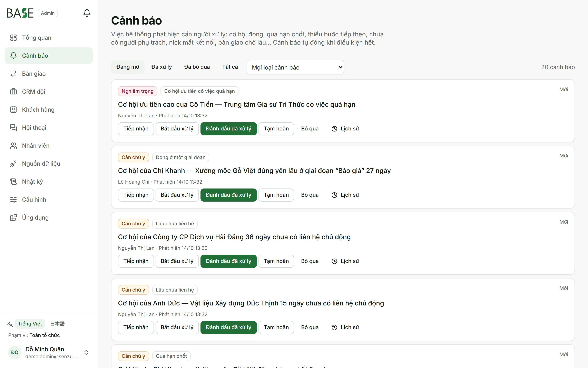Switch language to Tiếng Việt
This screenshot has height=368, width=588.
(30, 324)
